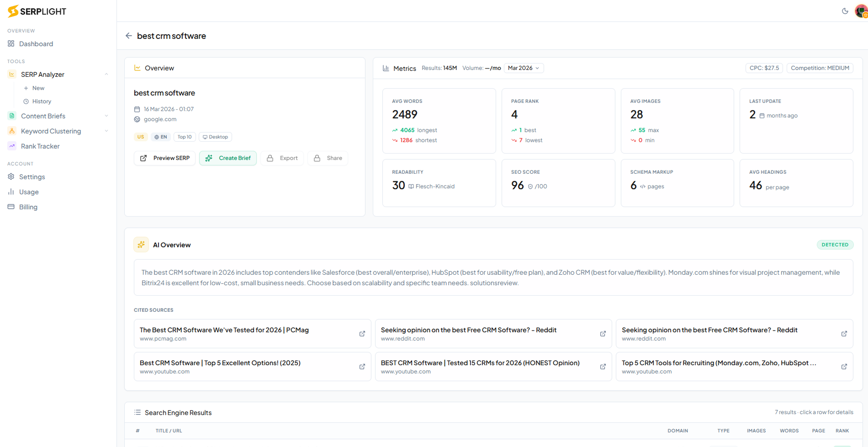Click the Overview chart icon
This screenshot has width=868, height=447.
(138, 68)
